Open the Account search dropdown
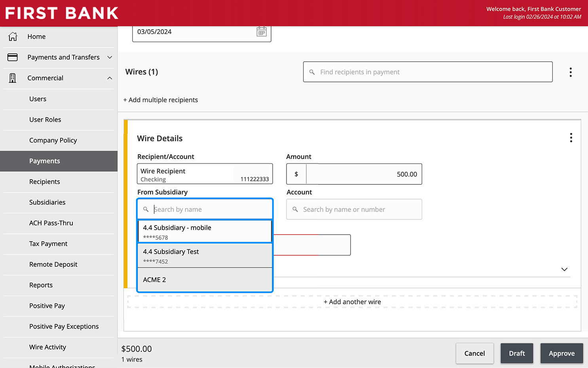The width and height of the screenshot is (588, 368). [354, 209]
